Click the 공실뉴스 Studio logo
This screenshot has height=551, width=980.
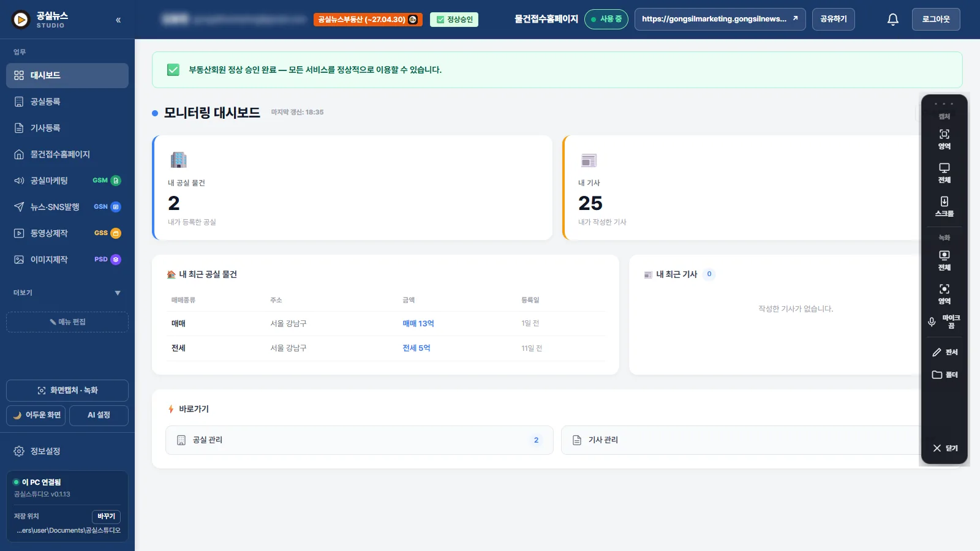coord(40,20)
